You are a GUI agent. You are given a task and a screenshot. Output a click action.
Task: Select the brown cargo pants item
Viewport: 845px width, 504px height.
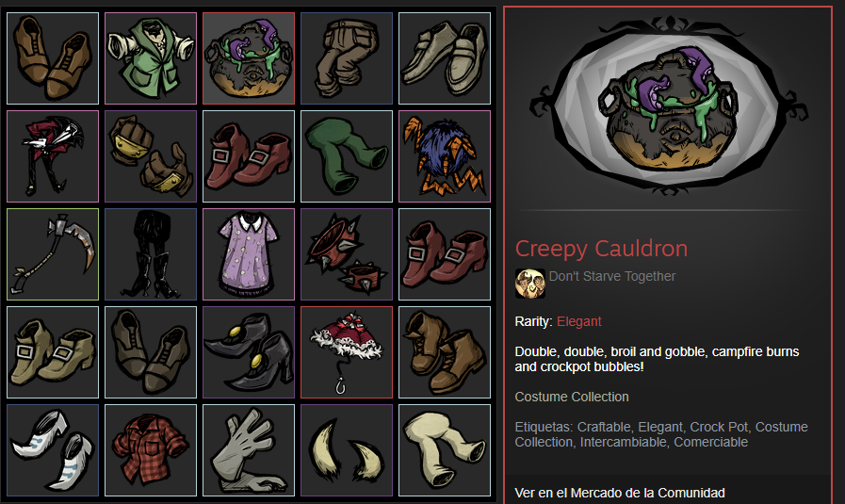[347, 58]
